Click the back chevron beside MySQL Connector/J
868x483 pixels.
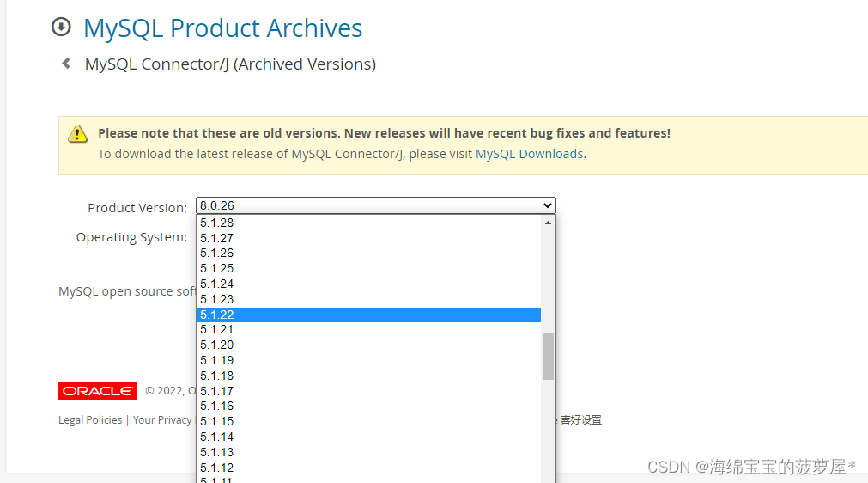pyautogui.click(x=66, y=64)
